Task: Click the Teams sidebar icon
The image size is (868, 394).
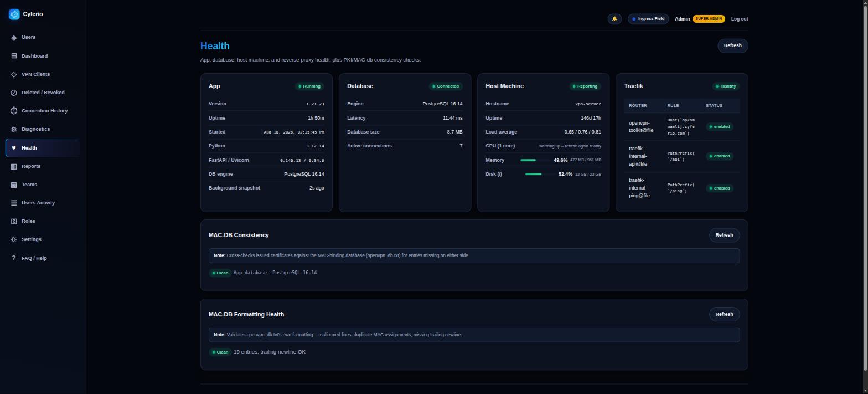Action: [x=14, y=185]
